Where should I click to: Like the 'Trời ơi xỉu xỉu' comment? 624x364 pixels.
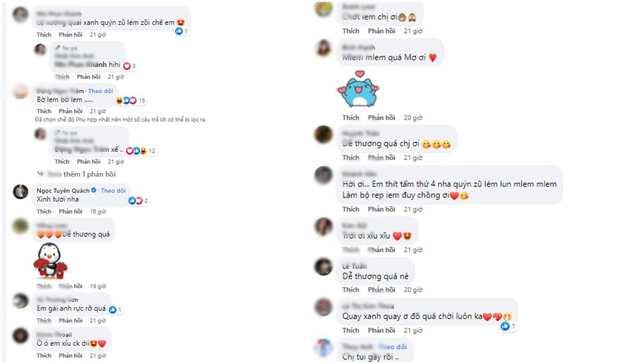351,250
